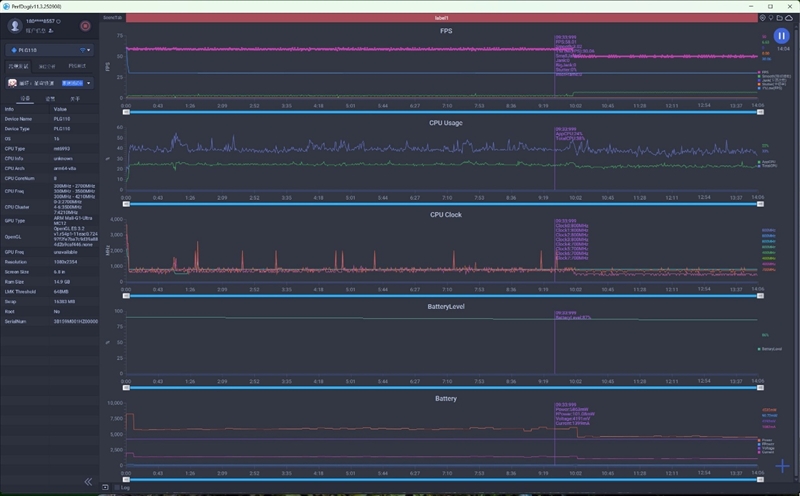Switch to the middle settings tab above Info table

[x=50, y=99]
